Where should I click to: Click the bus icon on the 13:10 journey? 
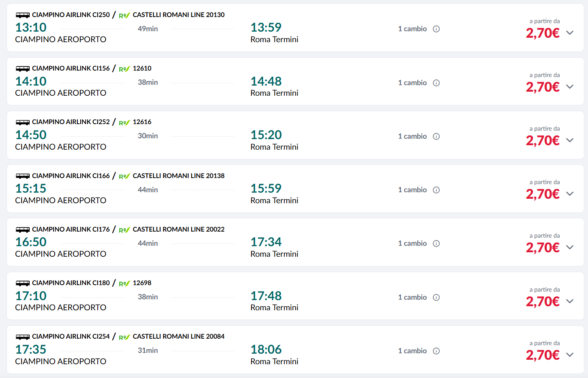tap(22, 15)
